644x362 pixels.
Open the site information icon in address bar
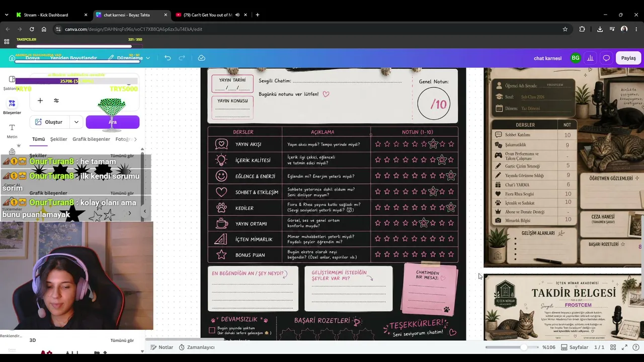(58, 29)
